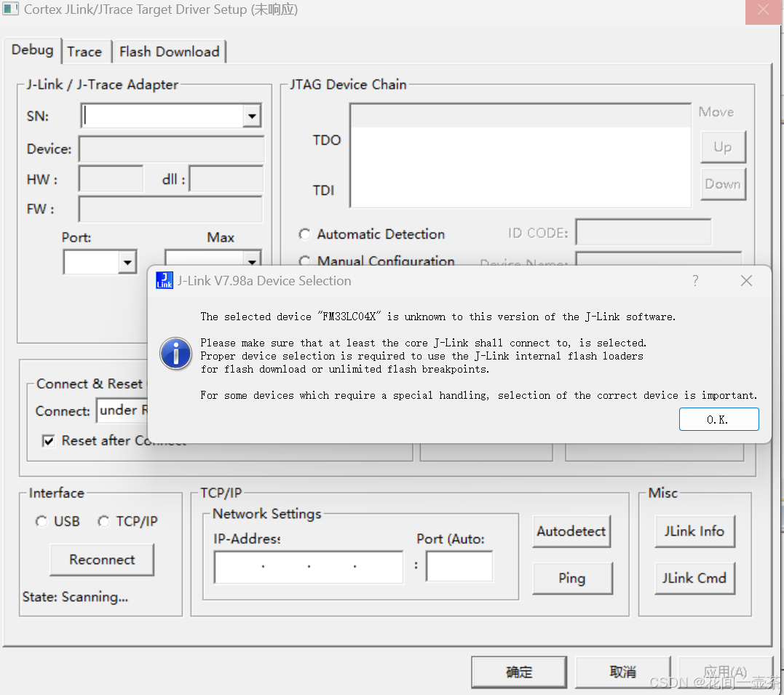Image resolution: width=784 pixels, height=695 pixels.
Task: Click the blue information icon in dialog
Action: 175,354
